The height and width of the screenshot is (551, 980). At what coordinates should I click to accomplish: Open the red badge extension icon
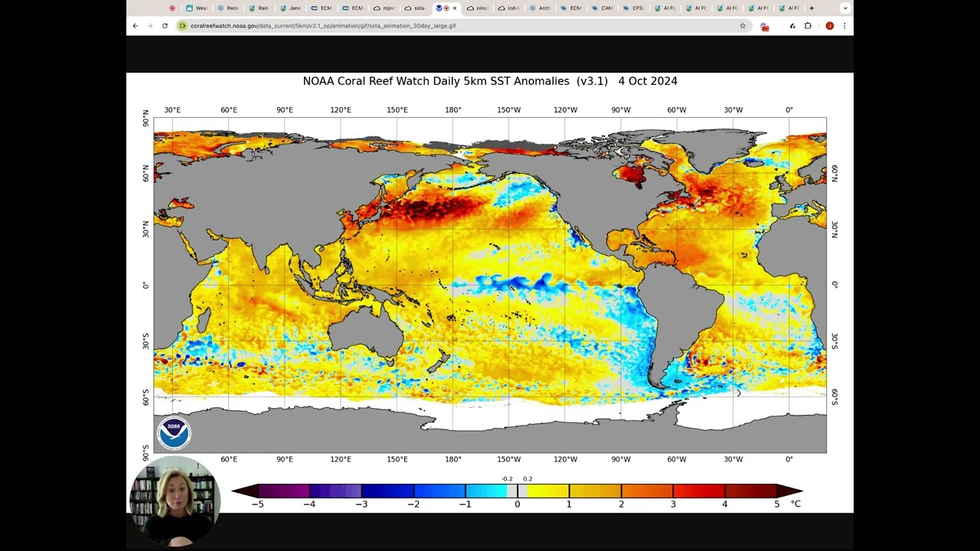click(764, 26)
